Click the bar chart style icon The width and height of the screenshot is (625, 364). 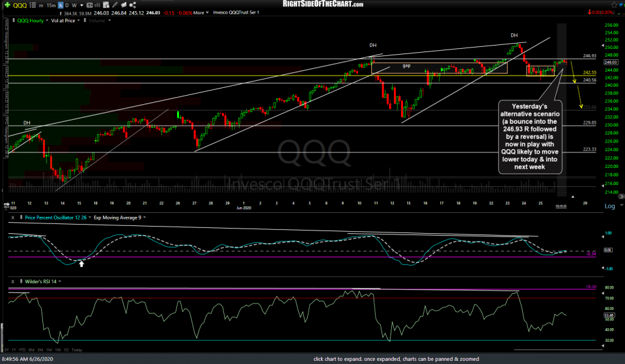(x=97, y=5)
